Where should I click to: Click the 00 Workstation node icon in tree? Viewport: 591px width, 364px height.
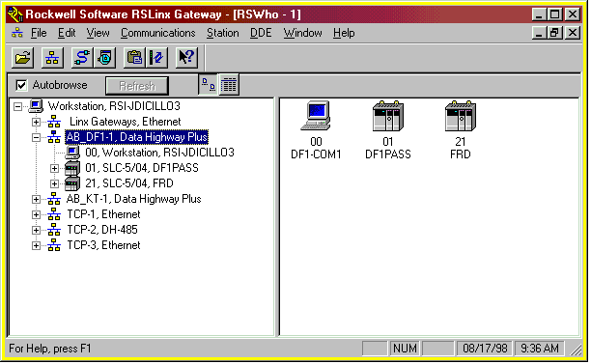click(72, 153)
